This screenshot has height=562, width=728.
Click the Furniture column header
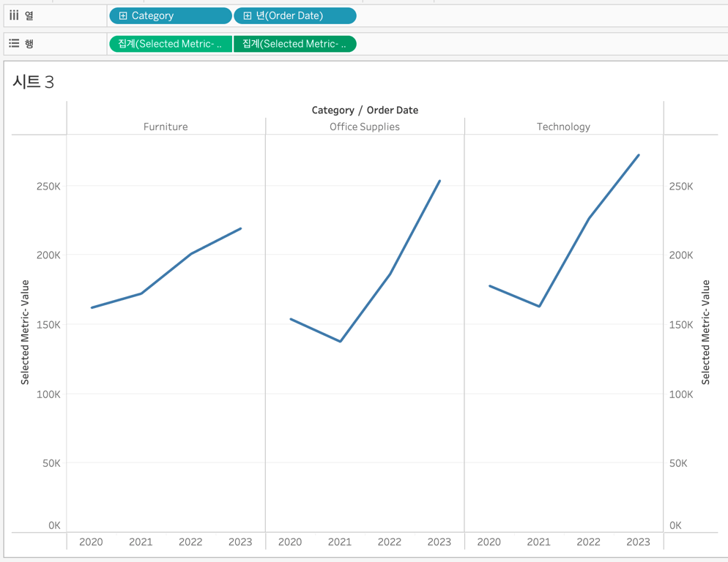(166, 127)
